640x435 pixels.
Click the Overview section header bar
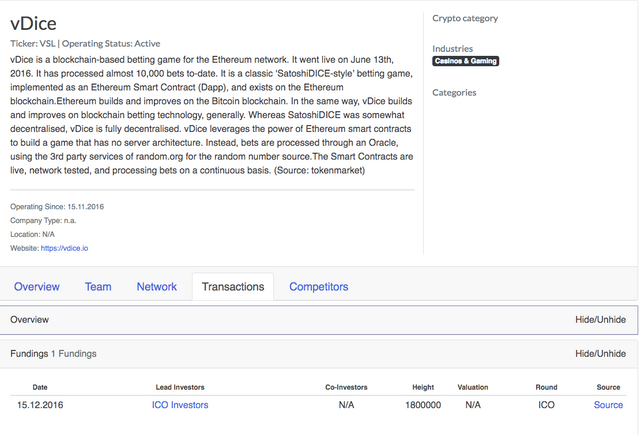pos(319,320)
